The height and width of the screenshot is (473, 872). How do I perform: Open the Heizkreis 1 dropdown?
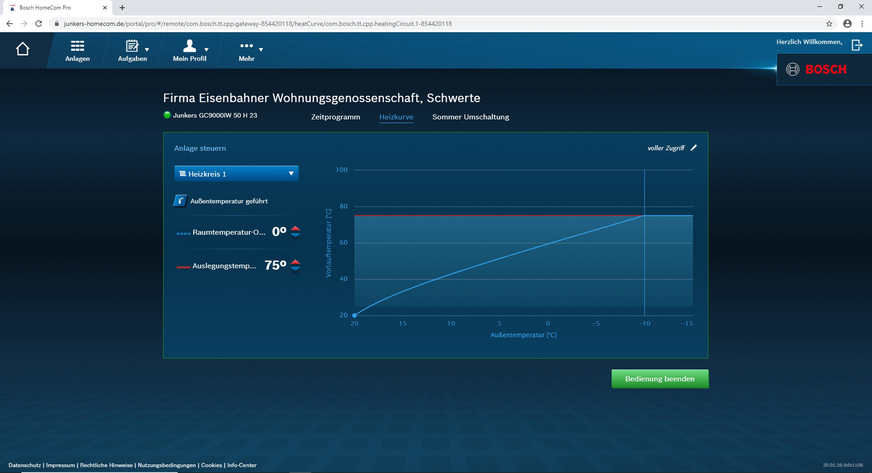coord(236,173)
